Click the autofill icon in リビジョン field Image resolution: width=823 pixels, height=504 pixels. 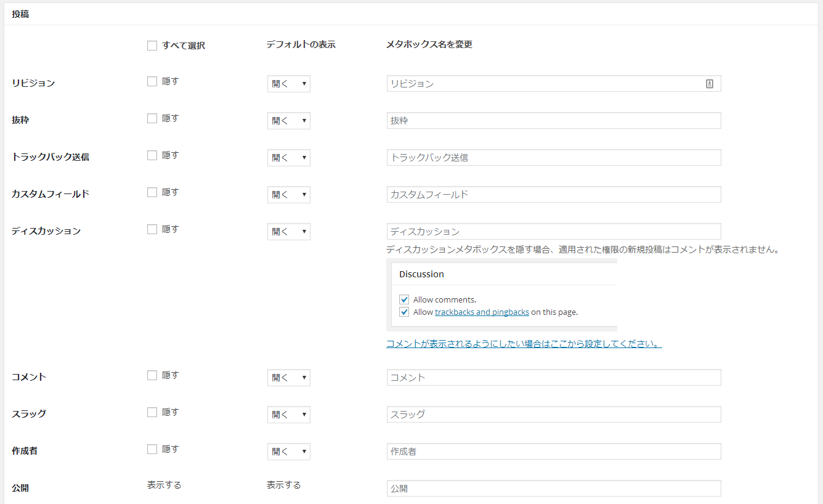pos(709,84)
